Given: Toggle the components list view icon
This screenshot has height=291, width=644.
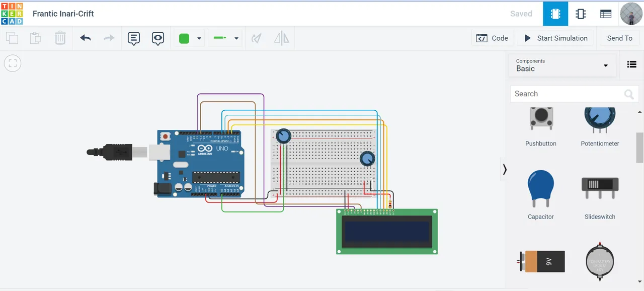Looking at the screenshot, I should [x=631, y=64].
